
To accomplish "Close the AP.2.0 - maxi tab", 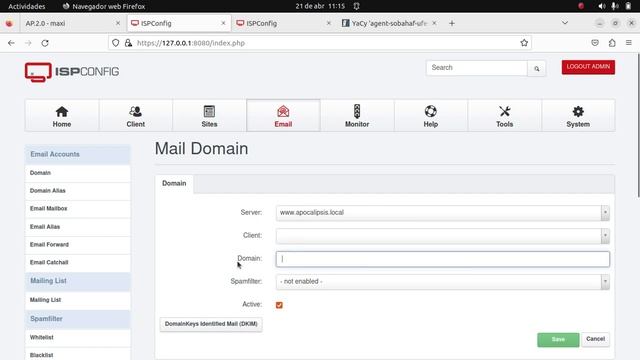I will [x=118, y=23].
